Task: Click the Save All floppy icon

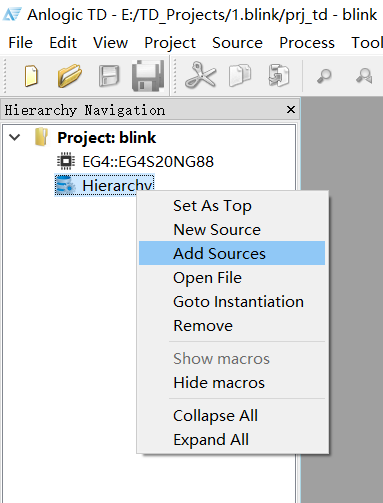Action: tap(148, 76)
